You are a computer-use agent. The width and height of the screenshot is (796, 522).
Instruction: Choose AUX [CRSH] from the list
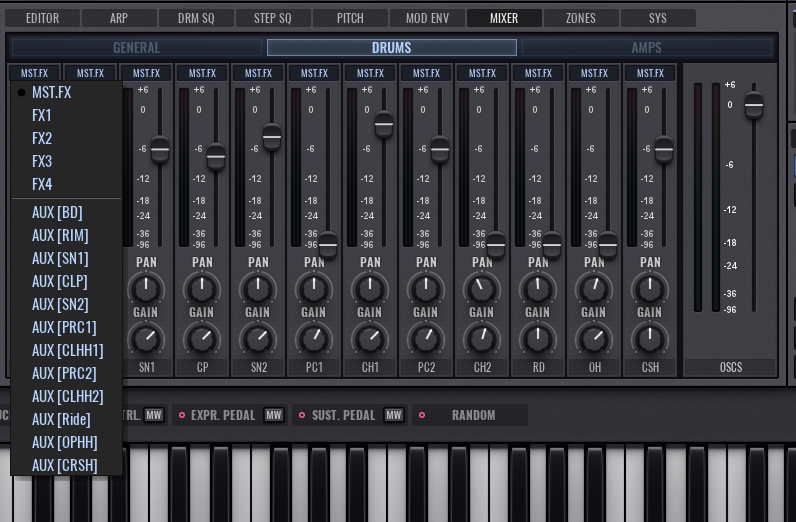[x=67, y=465]
